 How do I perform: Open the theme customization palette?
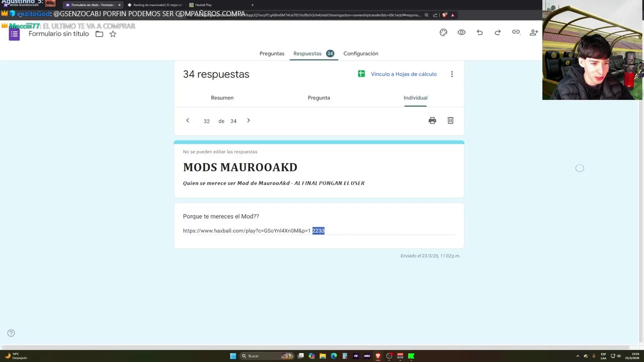pos(443,32)
